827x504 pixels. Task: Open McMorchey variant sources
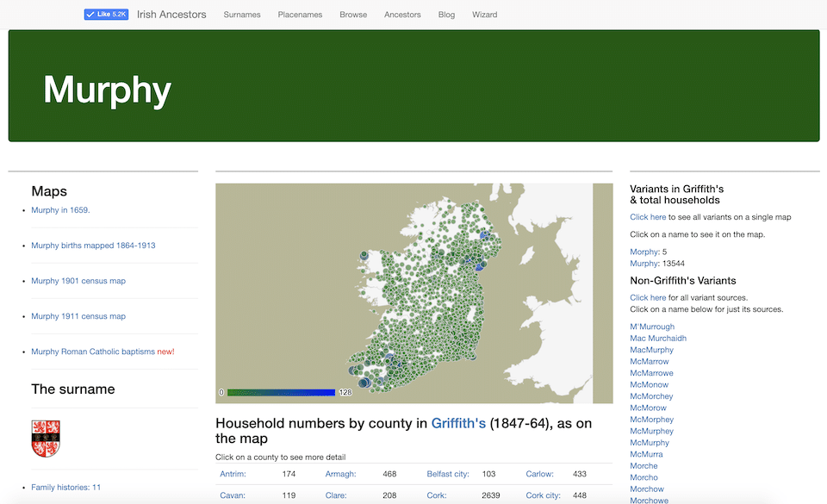pos(651,396)
